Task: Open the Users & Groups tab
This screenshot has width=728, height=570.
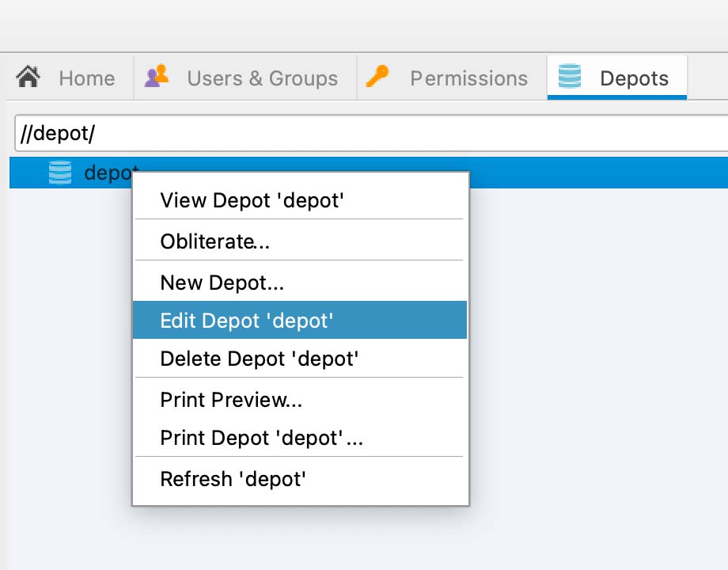Action: pyautogui.click(x=245, y=78)
